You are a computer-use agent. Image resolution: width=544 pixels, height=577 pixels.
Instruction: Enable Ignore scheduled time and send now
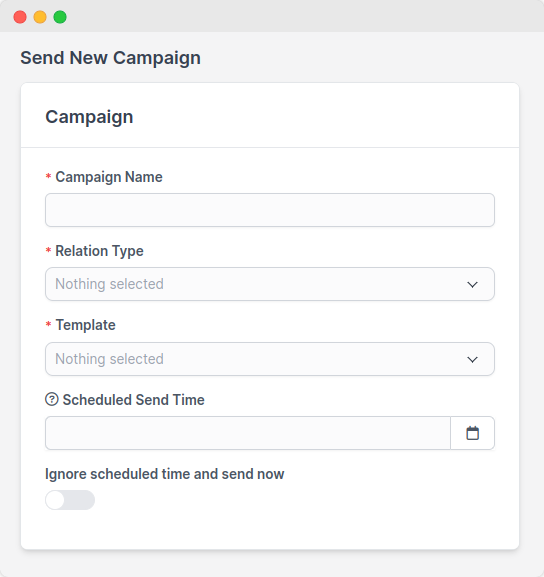(70, 500)
